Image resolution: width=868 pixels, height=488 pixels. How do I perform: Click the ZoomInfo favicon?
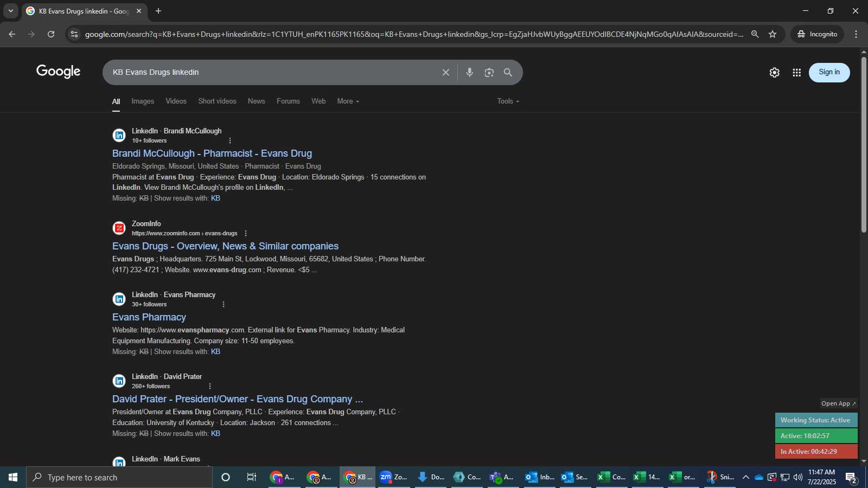(119, 228)
